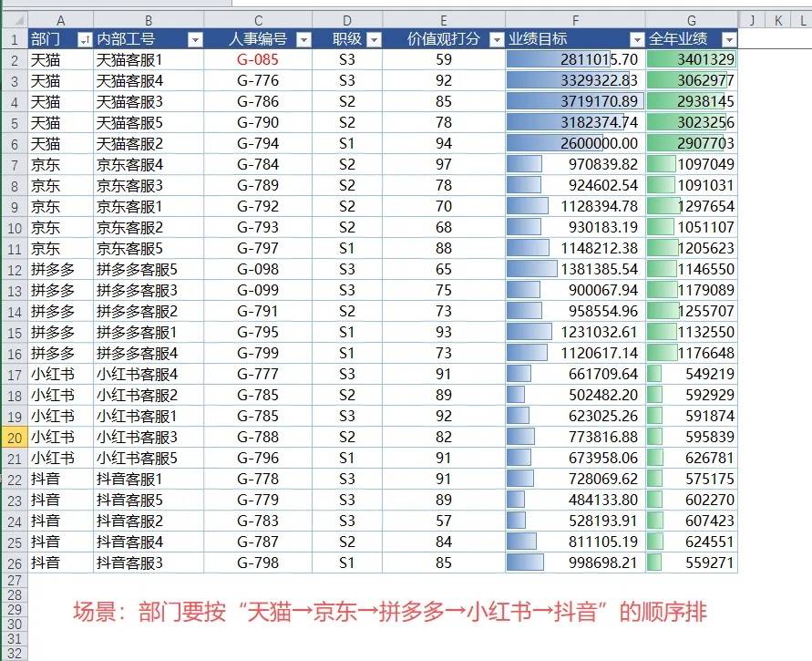Open the 业绩目标 filter dropdown
Image resolution: width=812 pixels, height=661 pixels.
637,39
